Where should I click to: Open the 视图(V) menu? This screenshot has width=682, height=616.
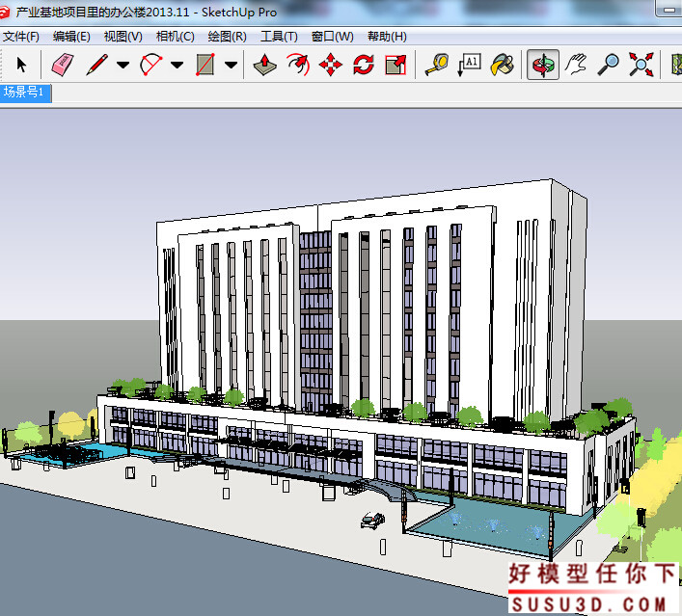point(123,37)
